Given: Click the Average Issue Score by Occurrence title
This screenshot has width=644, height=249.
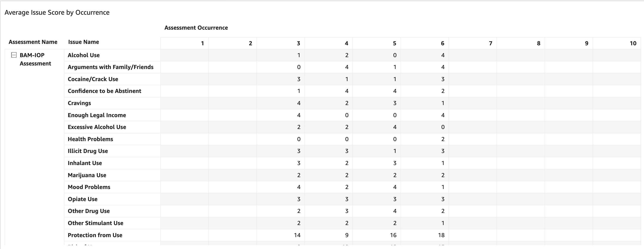Looking at the screenshot, I should (x=57, y=13).
